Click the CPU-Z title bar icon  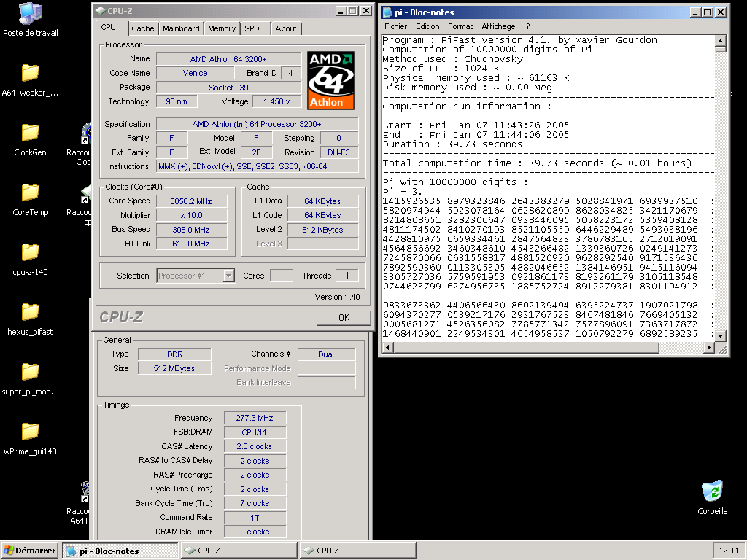click(x=99, y=10)
